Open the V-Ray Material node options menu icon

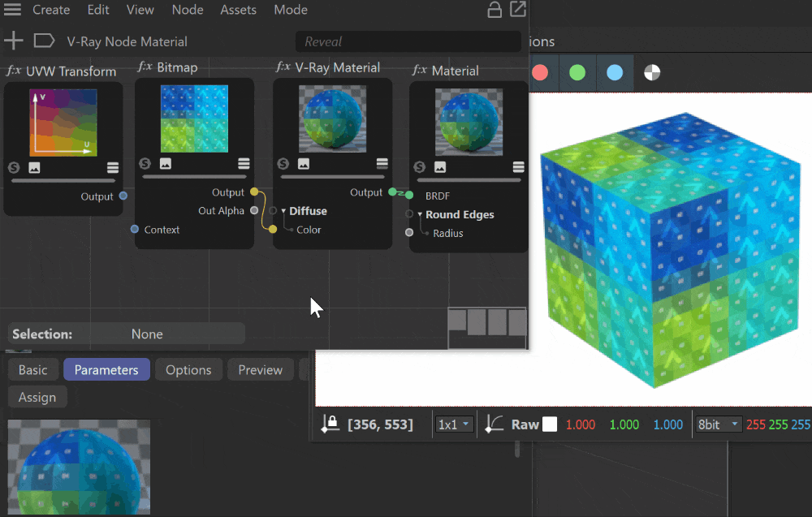click(x=382, y=163)
